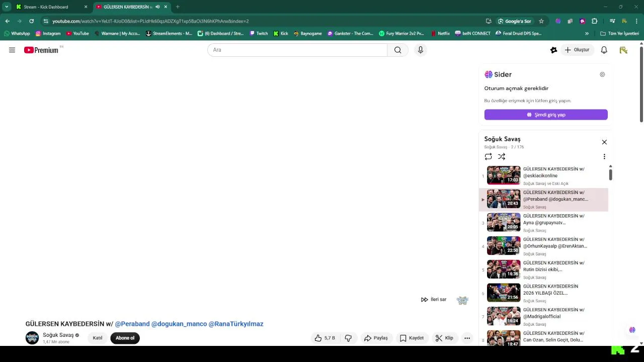The image size is (644, 362).
Task: Expand hidden bookmarks chevron
Action: pos(587,34)
